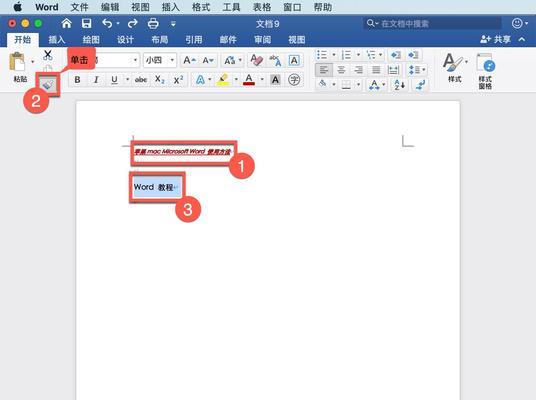Image resolution: width=536 pixels, height=400 pixels.
Task: Redo the last action
Action: 132,23
